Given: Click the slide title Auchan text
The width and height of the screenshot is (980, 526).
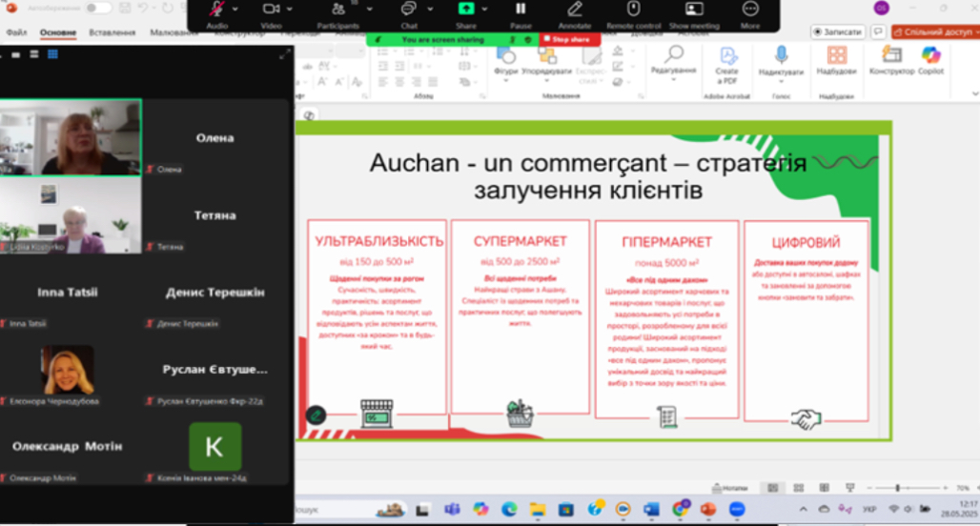Looking at the screenshot, I should point(588,176).
